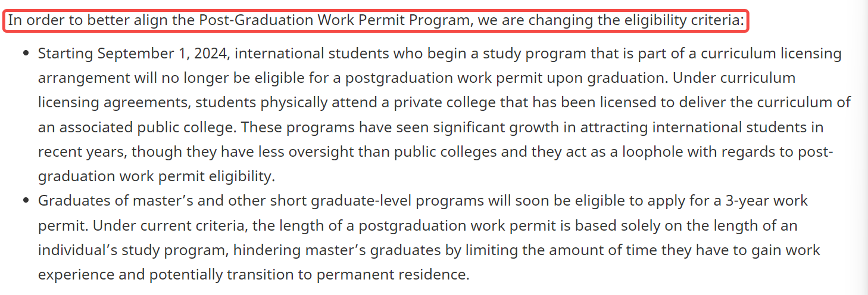Screen dimensions: 868x295
Task: Click the first bullet point marker
Action: coord(26,54)
